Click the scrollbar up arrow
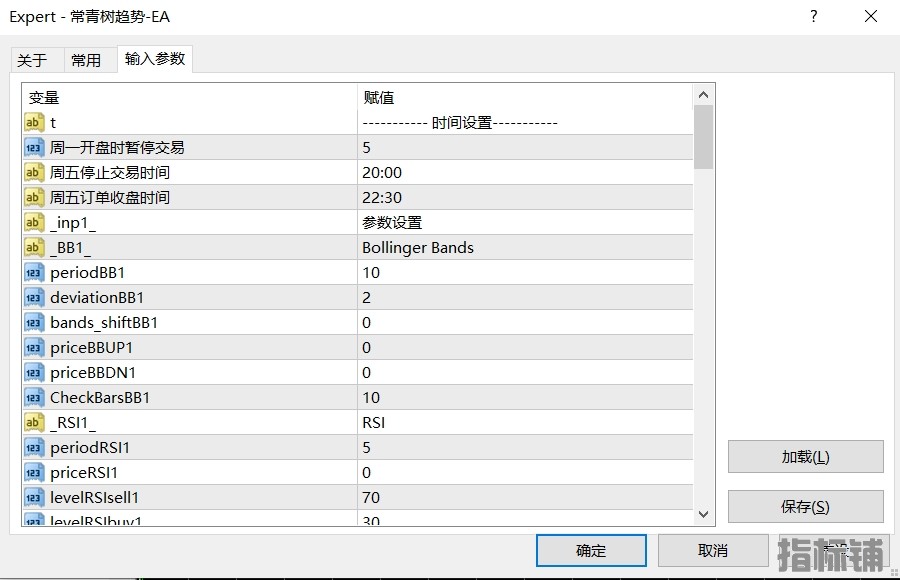900x580 pixels. pos(703,95)
